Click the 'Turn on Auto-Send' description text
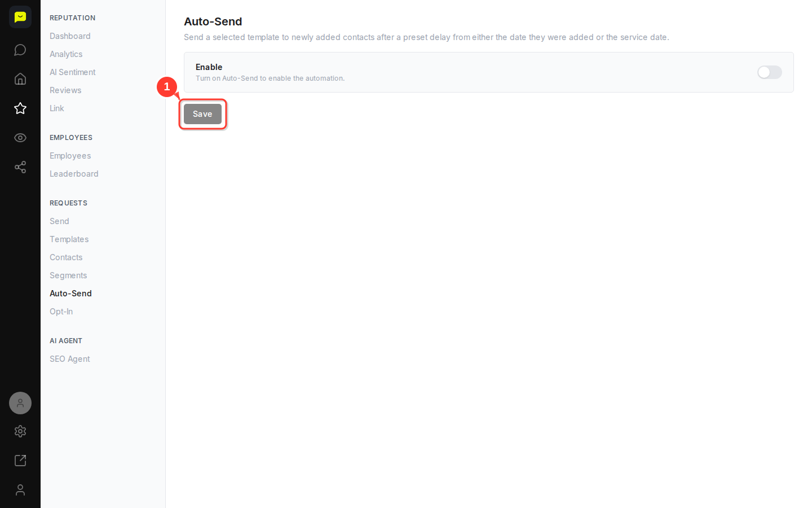 click(x=270, y=78)
